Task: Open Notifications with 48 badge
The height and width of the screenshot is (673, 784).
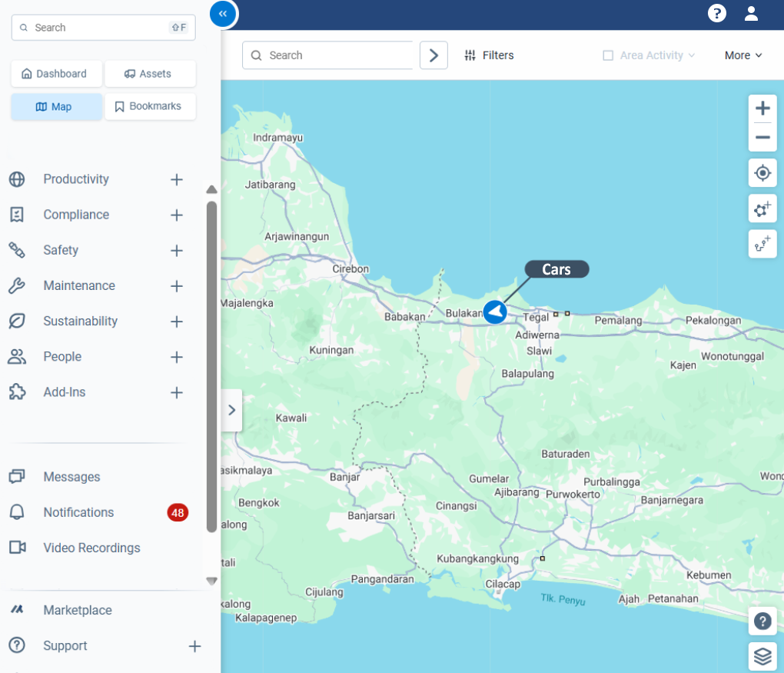Action: pos(78,512)
